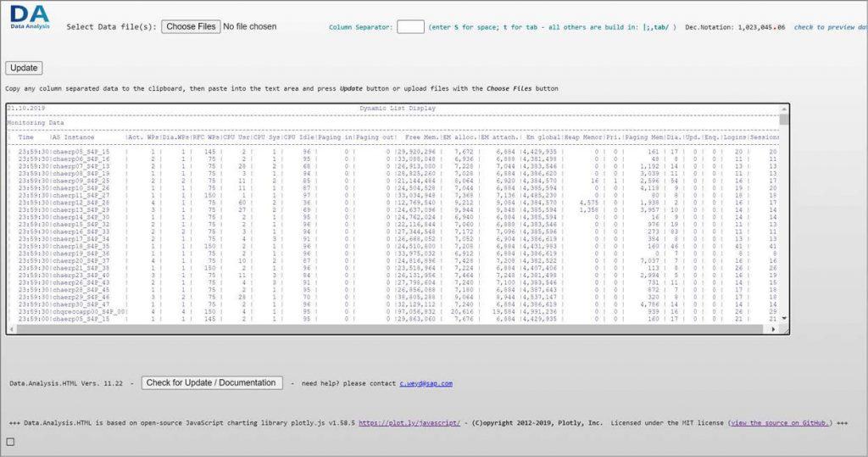Click the chqreccapp00_S4P_00 instance row
Image resolution: width=868 pixels, height=457 pixels.
point(392,311)
